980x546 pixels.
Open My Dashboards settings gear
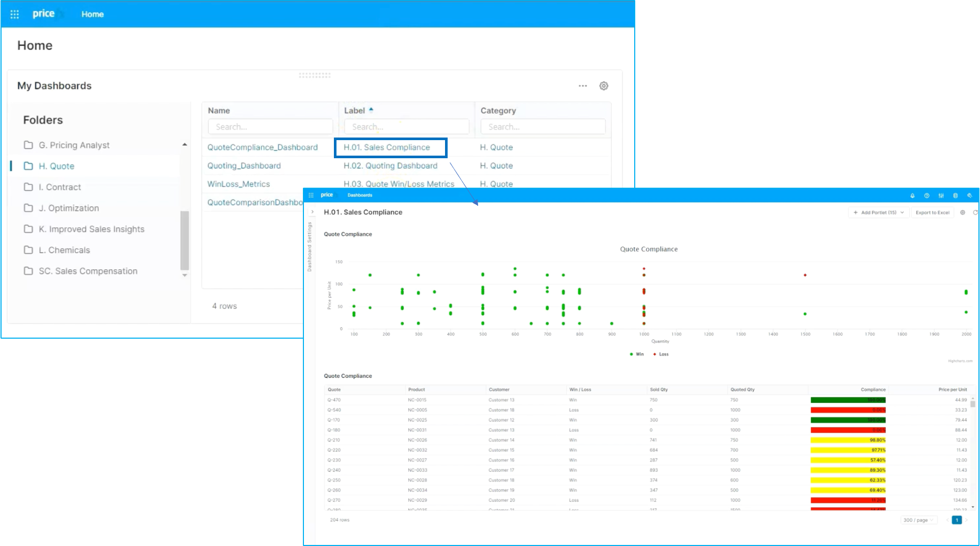coord(604,86)
